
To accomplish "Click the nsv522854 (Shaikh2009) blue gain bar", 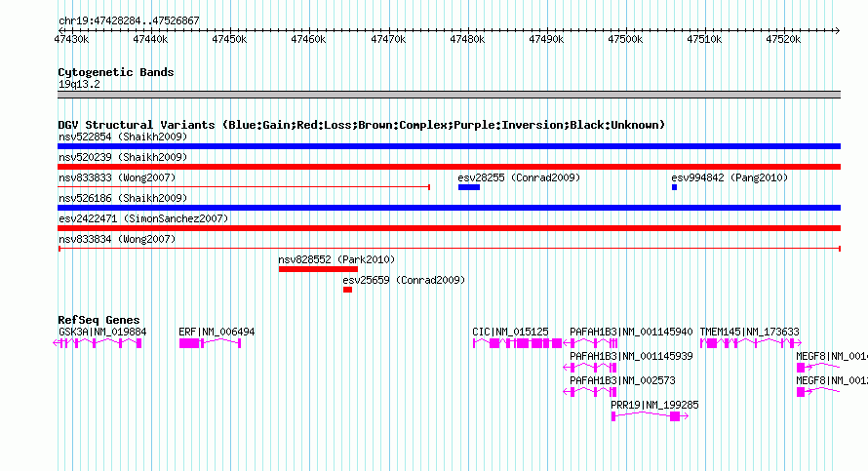I will [449, 146].
